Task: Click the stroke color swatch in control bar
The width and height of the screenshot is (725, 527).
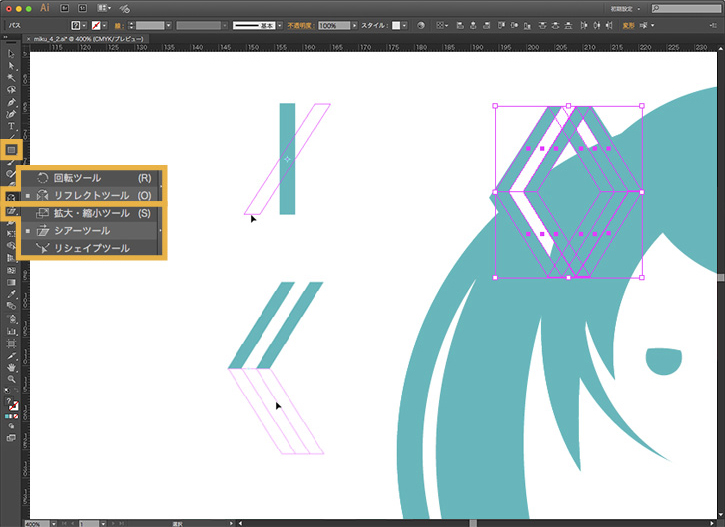Action: pos(96,25)
